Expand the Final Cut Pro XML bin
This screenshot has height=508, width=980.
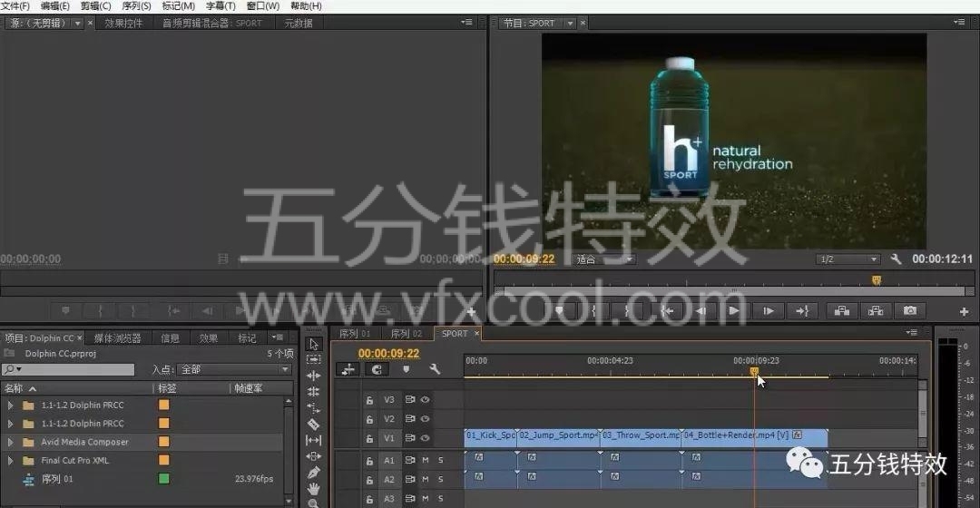point(10,461)
